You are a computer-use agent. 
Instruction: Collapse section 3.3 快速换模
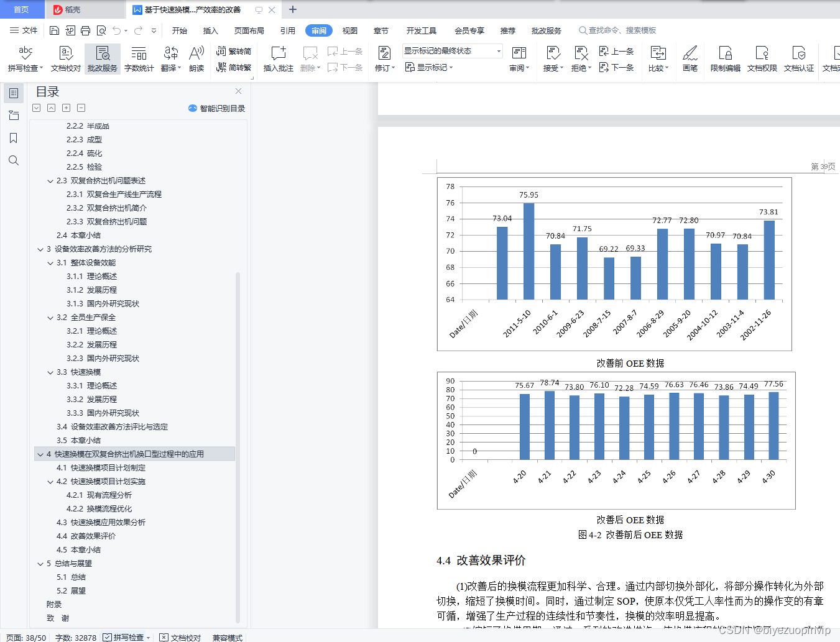tap(50, 372)
